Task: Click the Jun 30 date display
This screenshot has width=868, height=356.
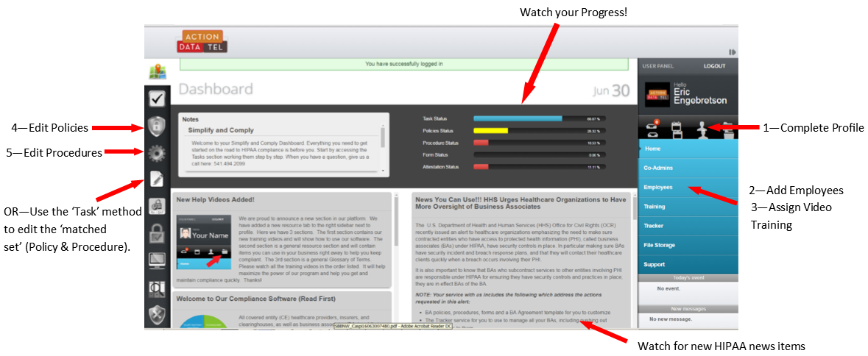Action: click(611, 90)
